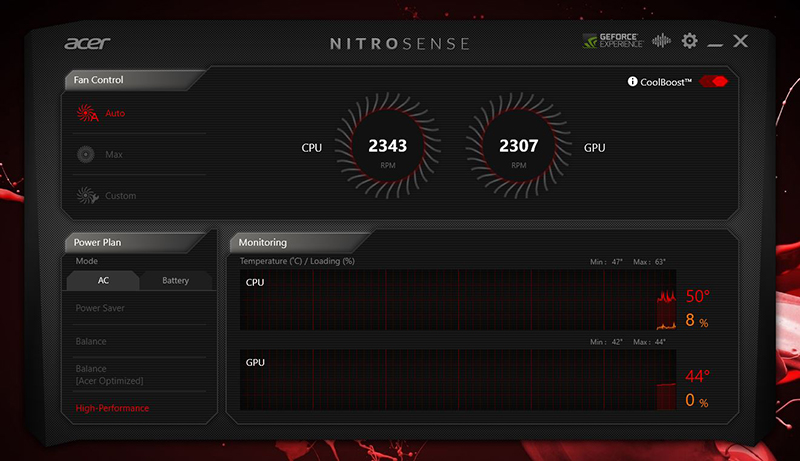Click the CPU graph 'Min: 47°' reading
Image resolution: width=800 pixels, height=461 pixels.
click(x=606, y=262)
